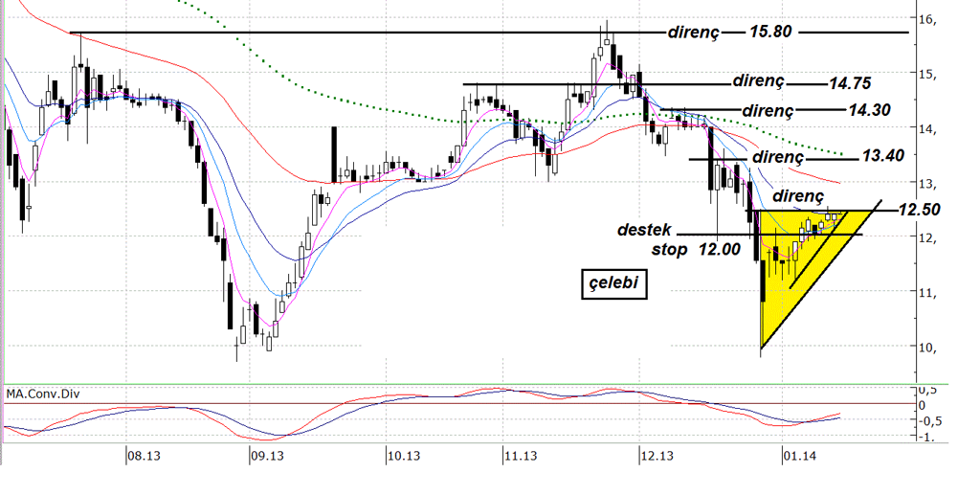The height and width of the screenshot is (495, 980).
Task: Click the -0,5 value on MACD axis
Action: coord(929,421)
